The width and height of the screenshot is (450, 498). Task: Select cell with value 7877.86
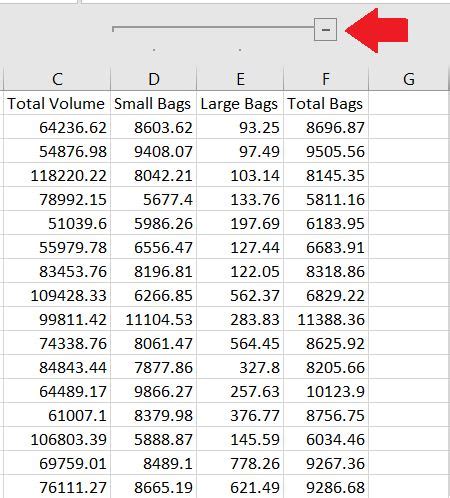click(x=154, y=367)
